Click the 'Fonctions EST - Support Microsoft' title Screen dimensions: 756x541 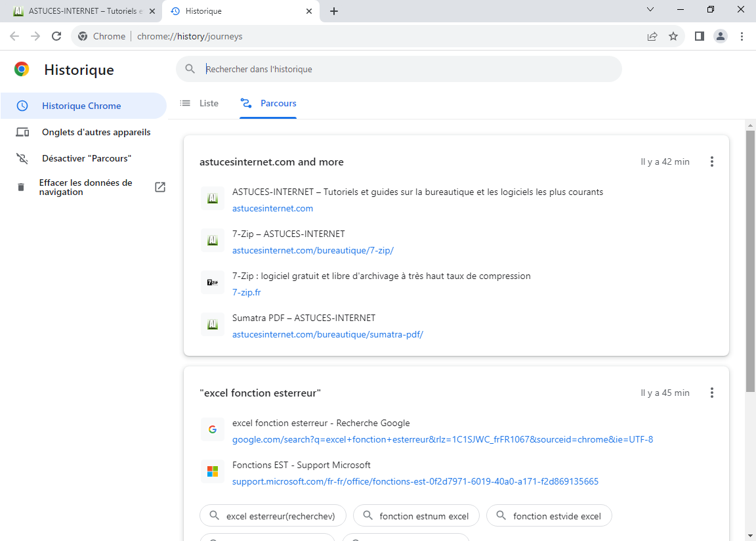[x=301, y=465]
